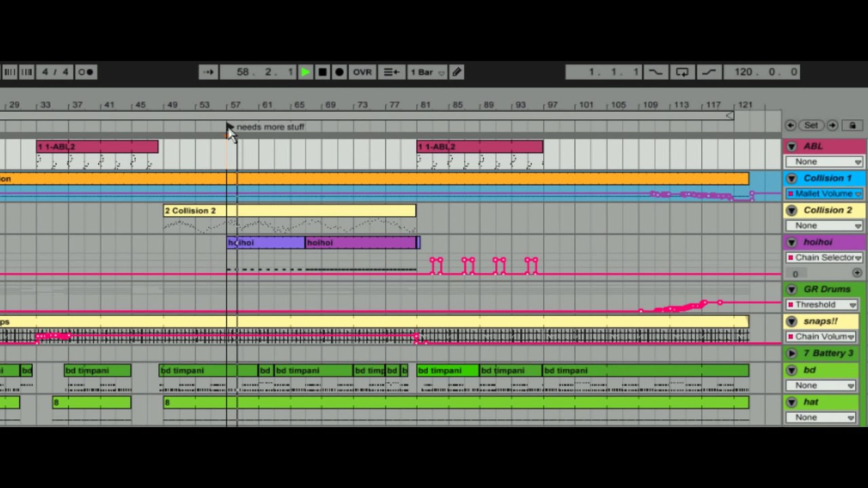Toggle the Loop switch
Screen dimensions: 868x488
pyautogui.click(x=682, y=72)
